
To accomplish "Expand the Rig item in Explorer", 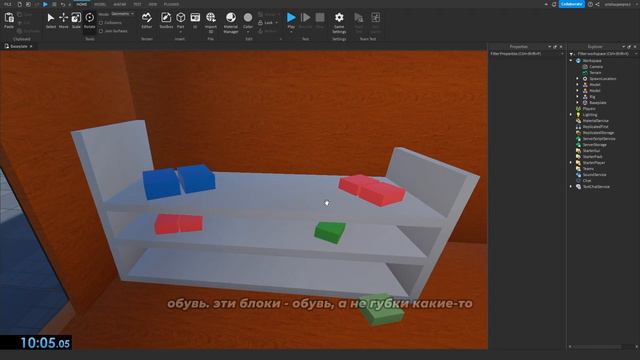I will pos(577,97).
